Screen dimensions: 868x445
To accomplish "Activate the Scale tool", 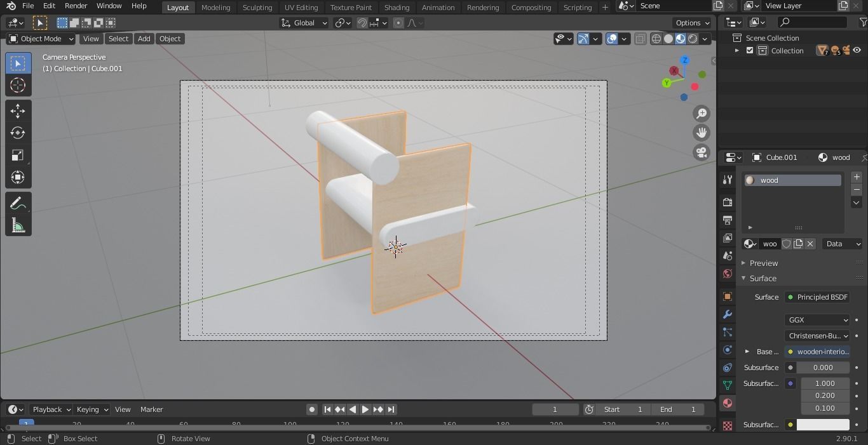I will pyautogui.click(x=18, y=156).
